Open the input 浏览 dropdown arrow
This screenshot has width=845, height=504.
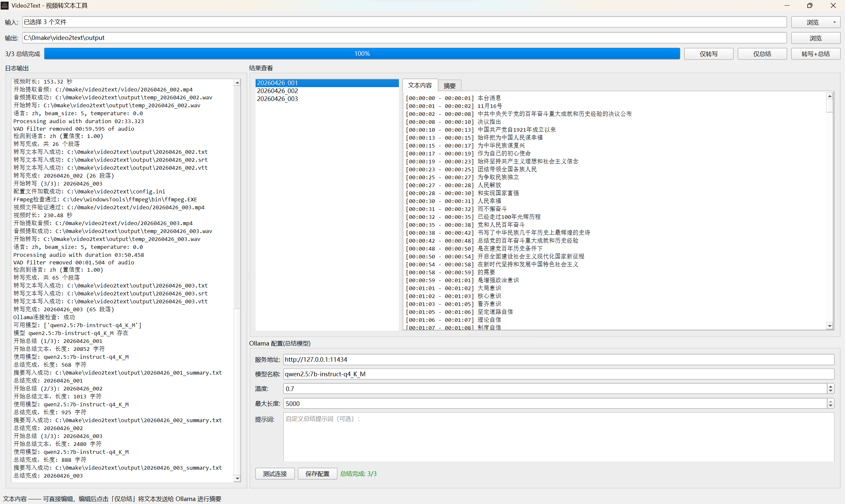point(834,22)
